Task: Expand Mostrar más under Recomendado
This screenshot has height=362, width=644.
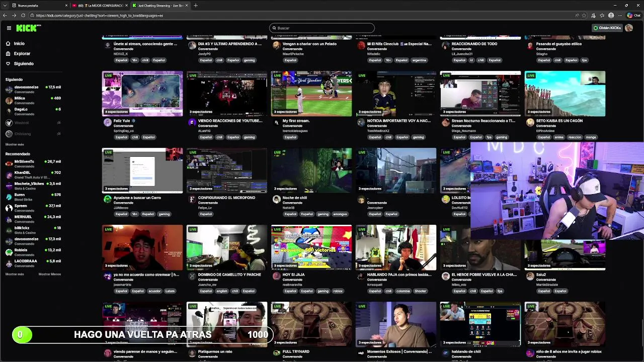Action: pyautogui.click(x=15, y=274)
